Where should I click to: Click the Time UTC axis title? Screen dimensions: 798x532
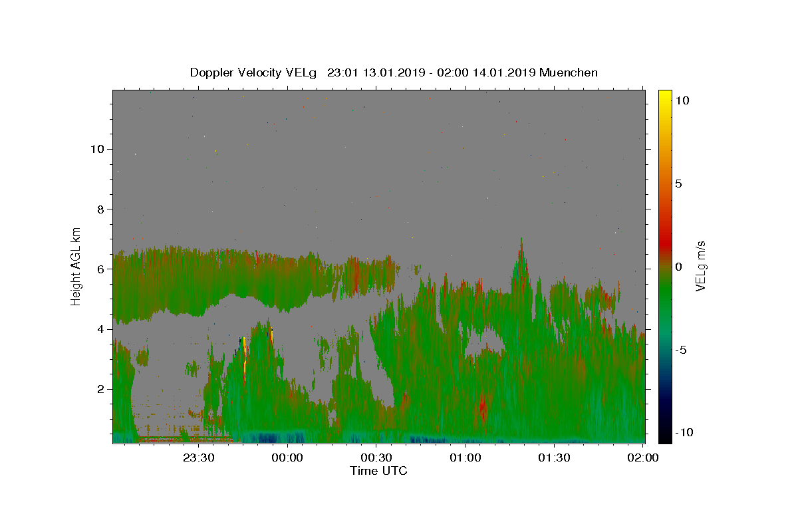point(378,471)
